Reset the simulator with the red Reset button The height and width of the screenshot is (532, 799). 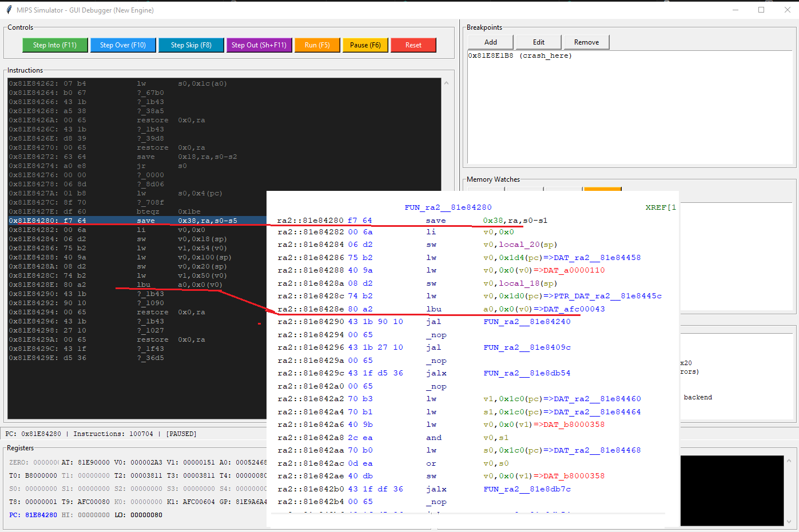click(413, 45)
